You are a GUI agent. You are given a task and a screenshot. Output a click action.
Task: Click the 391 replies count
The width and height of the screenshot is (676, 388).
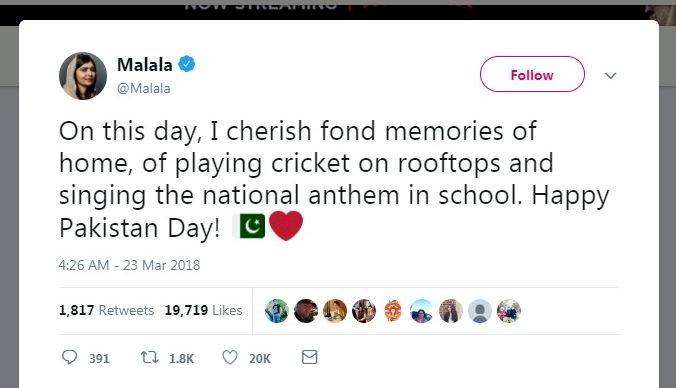pyautogui.click(x=99, y=359)
